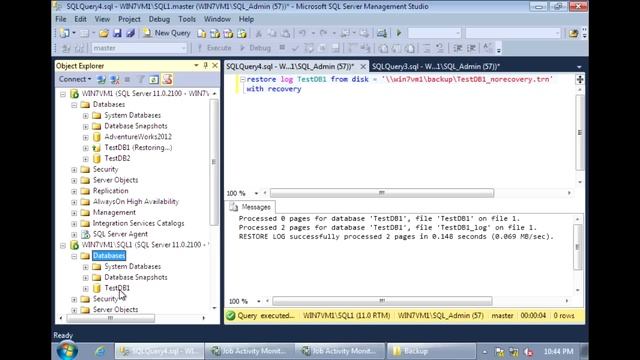Click the Database Engine Query icon
The image size is (640, 360).
click(x=201, y=33)
